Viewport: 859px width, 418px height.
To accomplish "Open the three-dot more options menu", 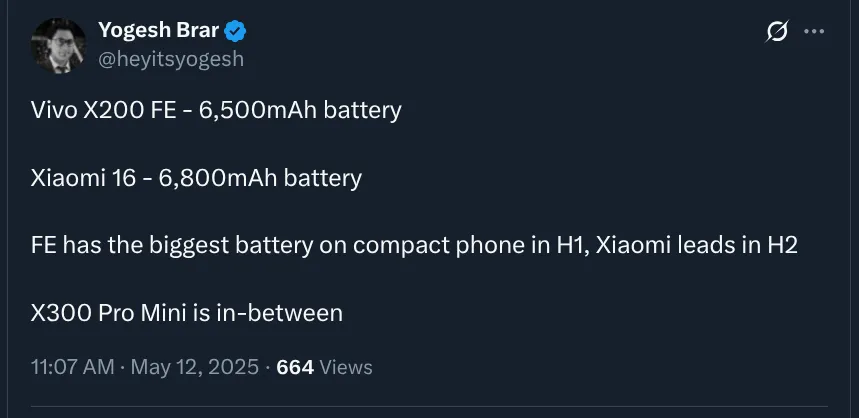I will [815, 32].
